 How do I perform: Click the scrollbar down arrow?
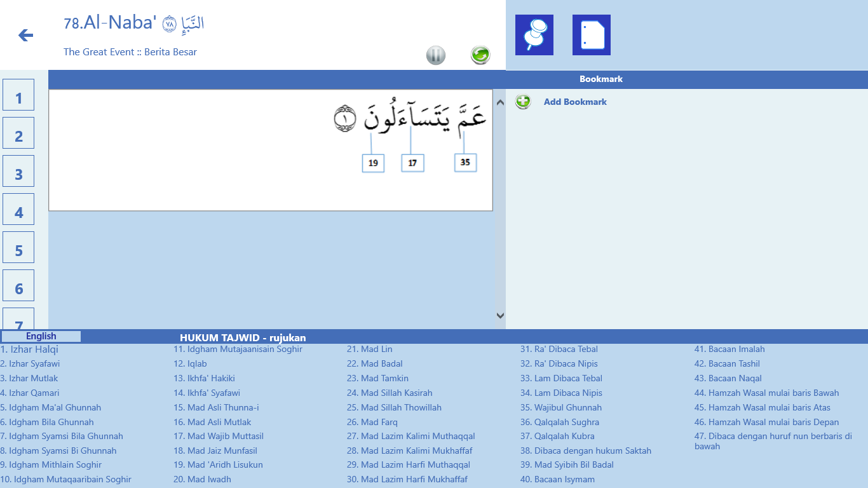tap(500, 314)
